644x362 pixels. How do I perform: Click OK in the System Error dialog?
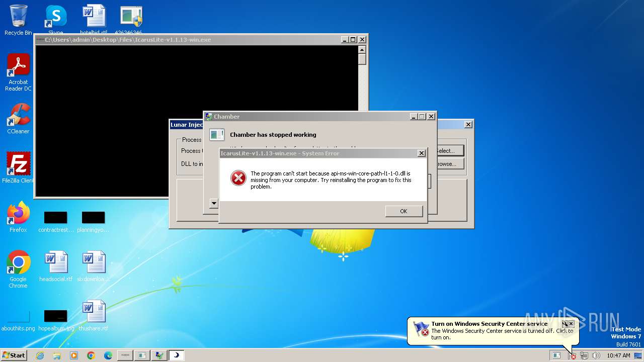point(404,211)
